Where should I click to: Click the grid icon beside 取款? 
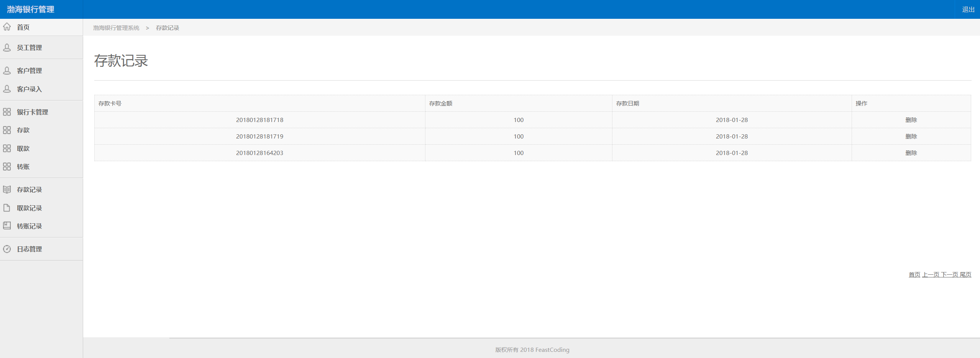[7, 148]
